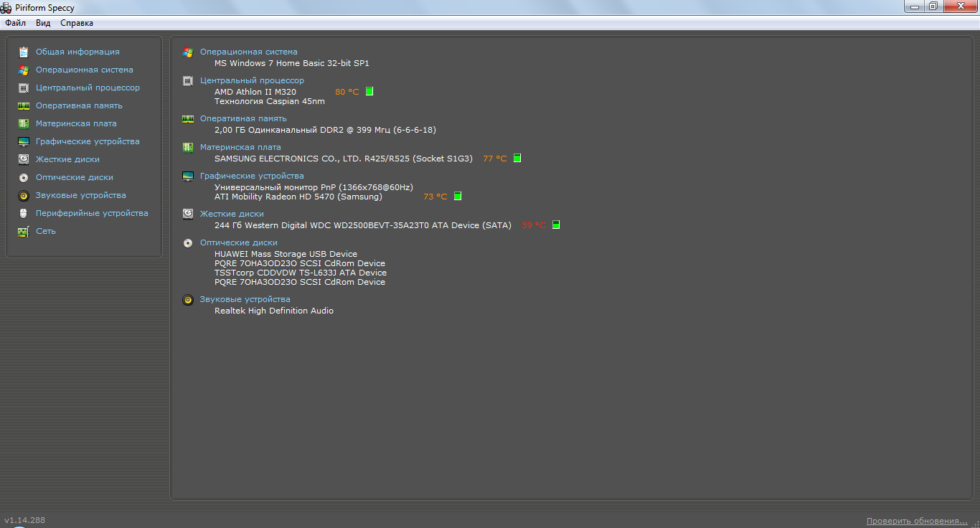Click the speaker icon beside Звуковые устройства in sidebar
This screenshot has width=980, height=528.
point(24,195)
